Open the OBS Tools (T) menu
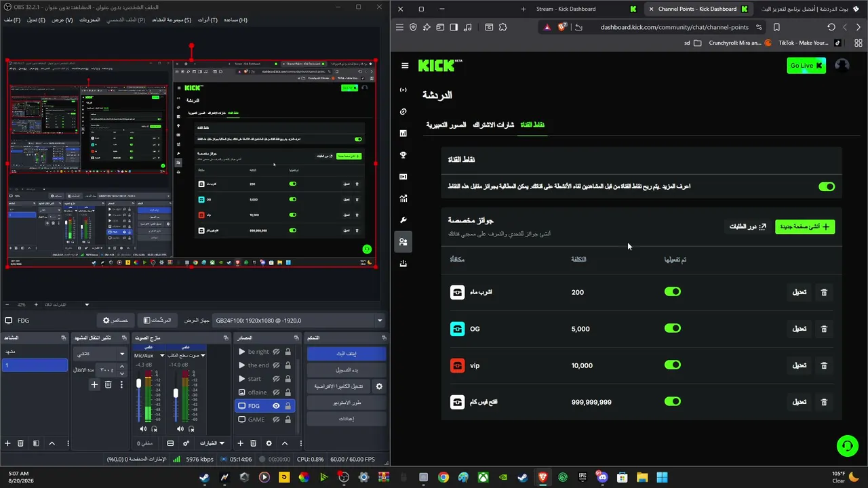868x488 pixels. 208,20
